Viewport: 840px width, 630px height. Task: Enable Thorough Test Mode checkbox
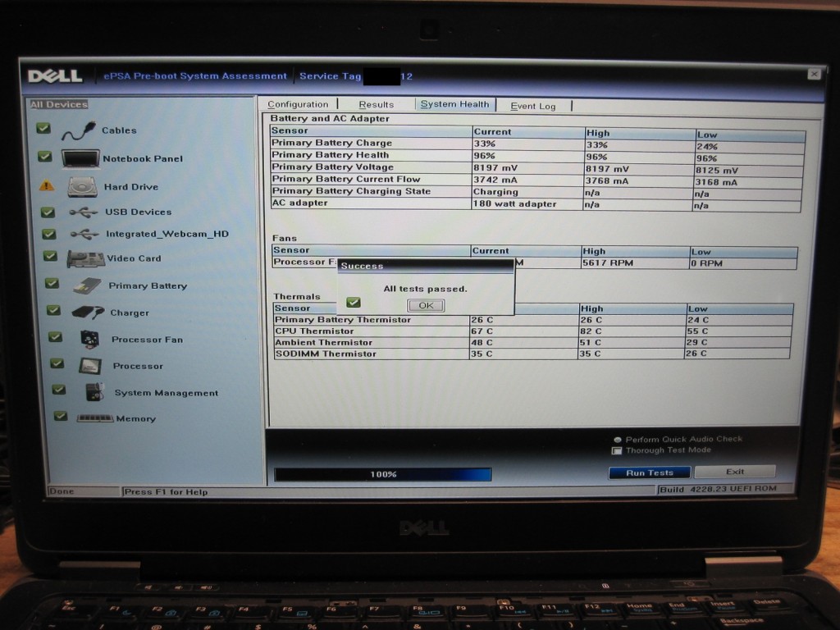(617, 450)
